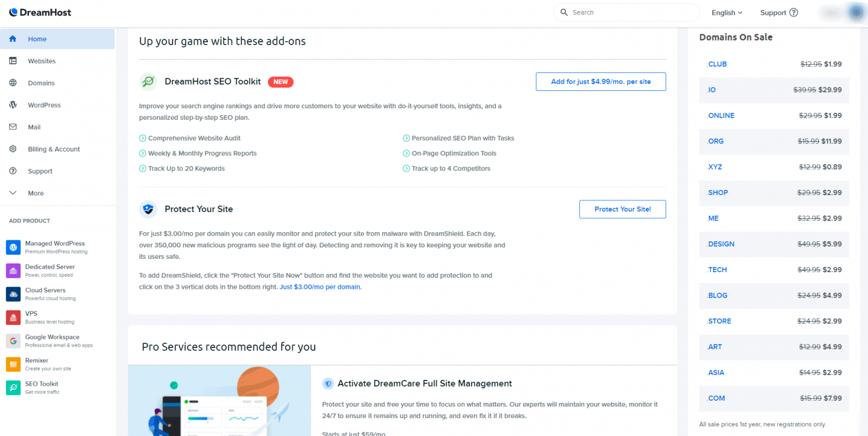
Task: Click the Remixer product icon
Action: click(x=13, y=364)
